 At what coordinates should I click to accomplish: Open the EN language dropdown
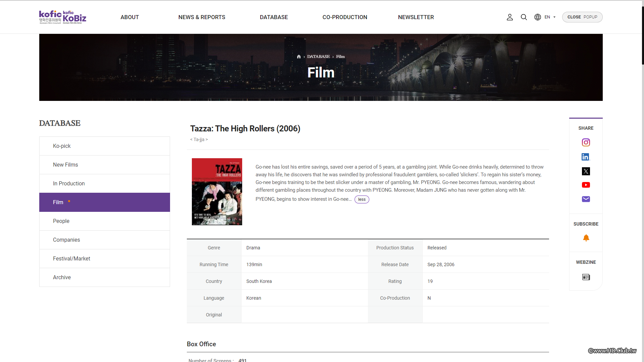(x=549, y=17)
